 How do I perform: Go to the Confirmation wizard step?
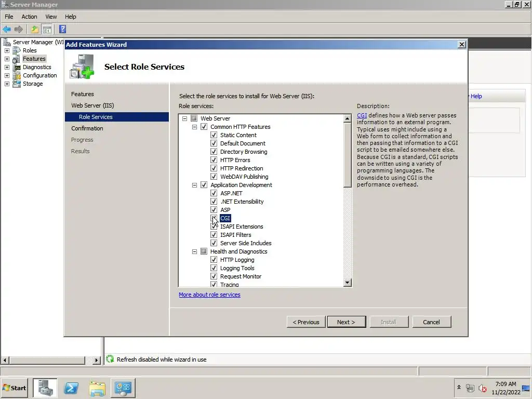[x=87, y=128]
